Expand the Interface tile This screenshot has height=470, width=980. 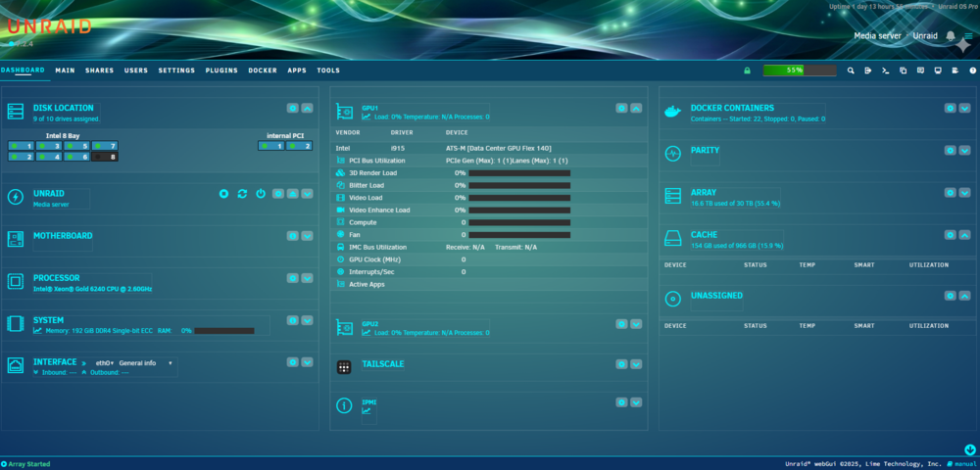(x=307, y=362)
